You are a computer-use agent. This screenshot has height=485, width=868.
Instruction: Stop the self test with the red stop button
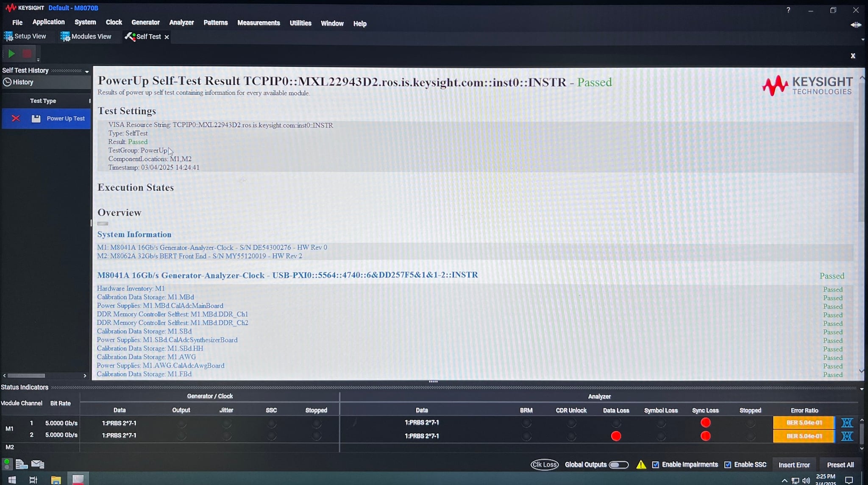pyautogui.click(x=27, y=54)
